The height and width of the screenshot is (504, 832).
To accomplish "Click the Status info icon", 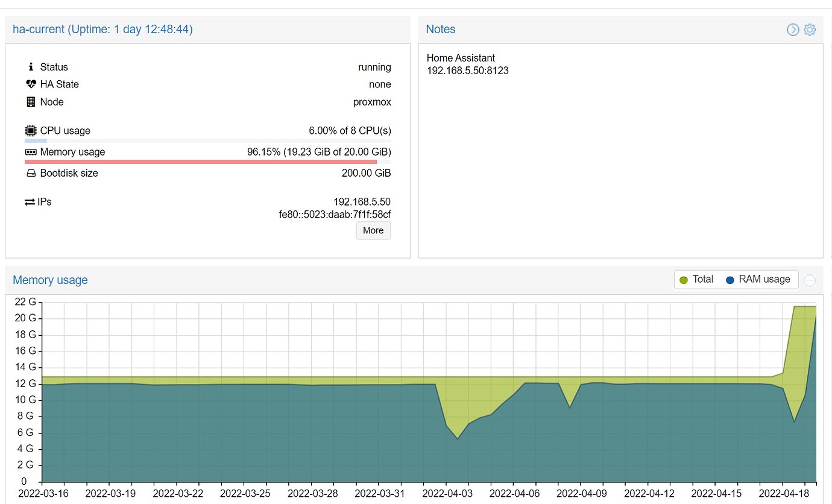I will click(31, 67).
